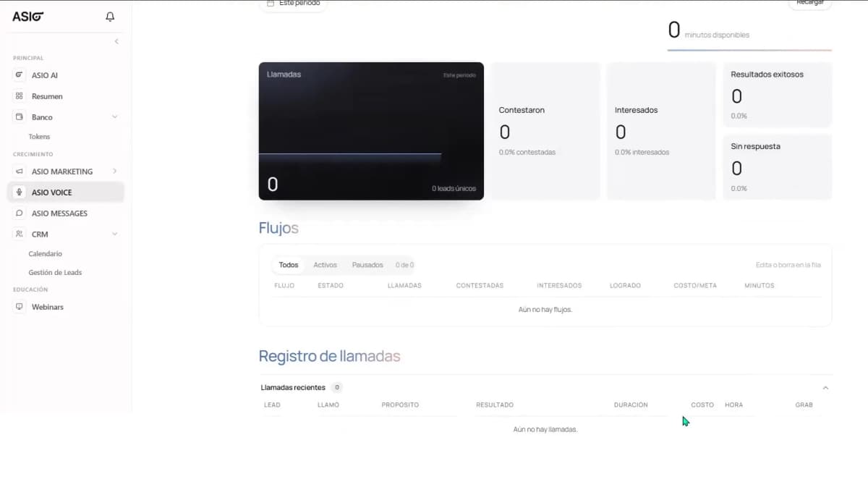
Task: Collapse the CRM submenu chevron
Action: [x=114, y=234]
